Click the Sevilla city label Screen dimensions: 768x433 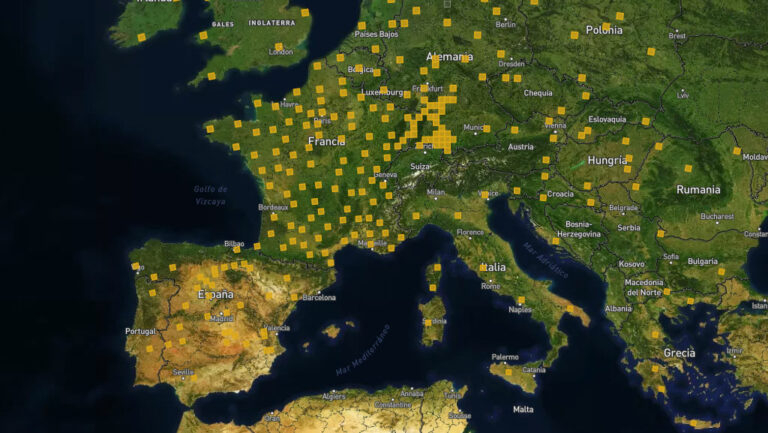coord(183,372)
